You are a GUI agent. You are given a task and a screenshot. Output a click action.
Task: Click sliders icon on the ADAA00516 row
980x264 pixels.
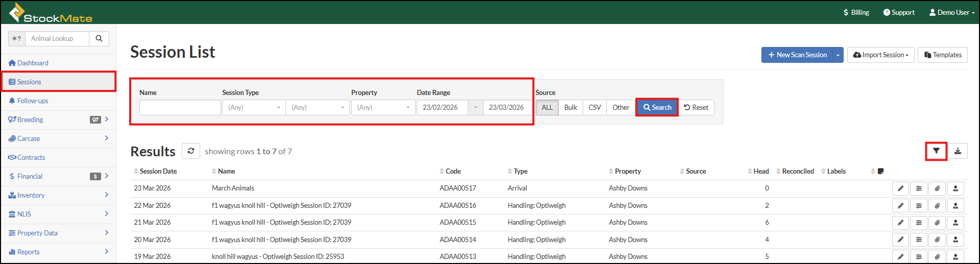point(919,206)
